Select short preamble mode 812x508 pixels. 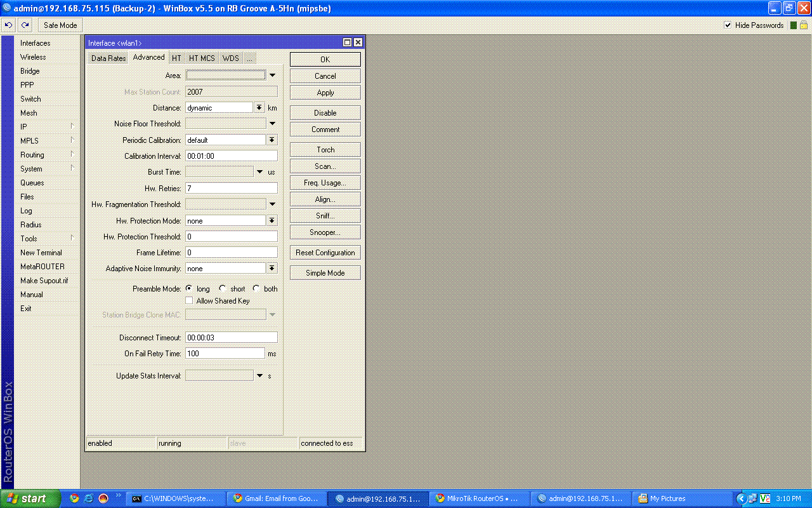[x=223, y=288]
